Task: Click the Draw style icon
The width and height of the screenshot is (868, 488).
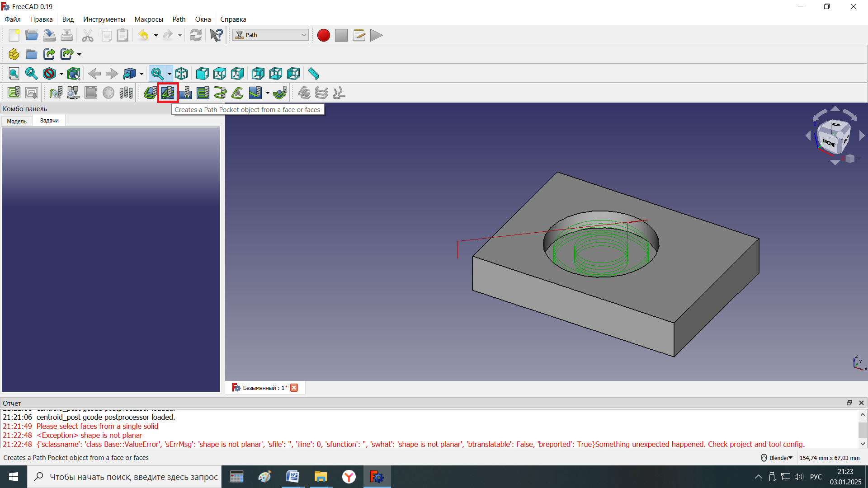Action: (49, 74)
